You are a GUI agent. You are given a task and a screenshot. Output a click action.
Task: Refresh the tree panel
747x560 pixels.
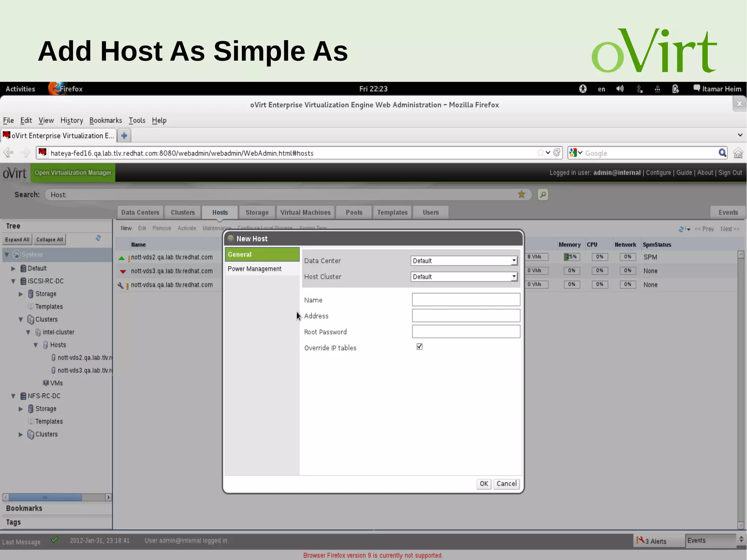click(98, 238)
